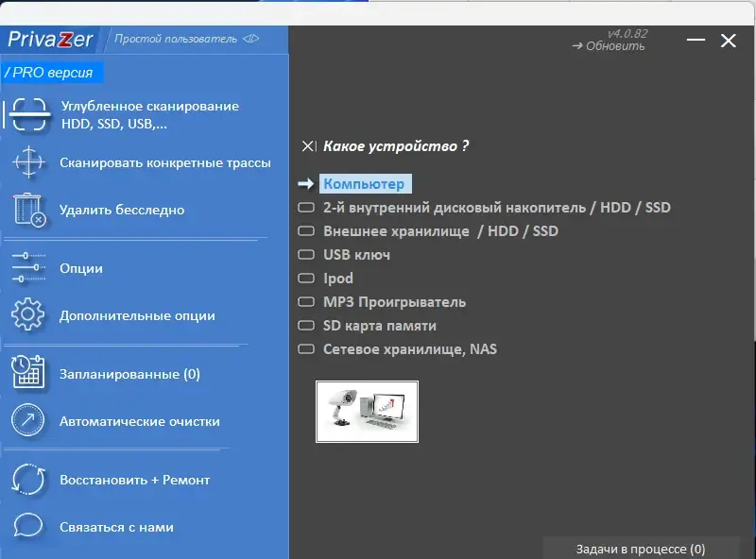The width and height of the screenshot is (756, 559).
Task: Switch user mode via Простой пользователь arrows
Action: [250, 39]
